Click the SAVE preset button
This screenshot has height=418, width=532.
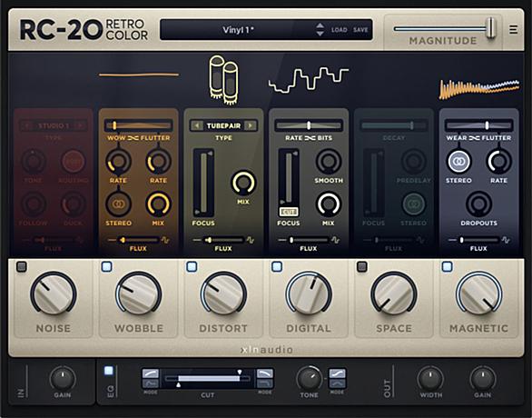point(360,30)
